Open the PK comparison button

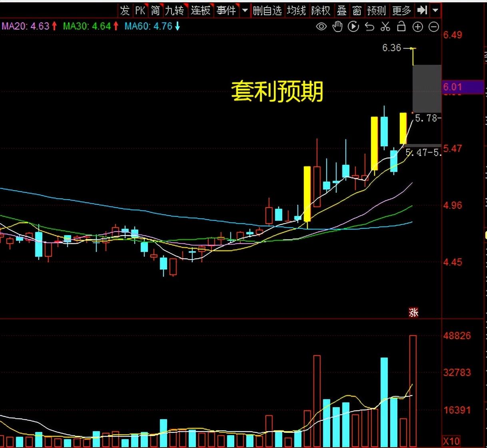click(x=140, y=10)
